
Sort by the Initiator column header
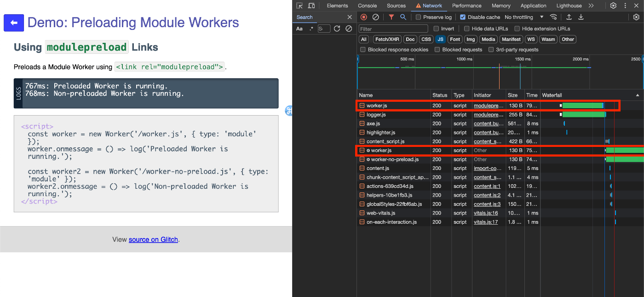[x=489, y=95]
